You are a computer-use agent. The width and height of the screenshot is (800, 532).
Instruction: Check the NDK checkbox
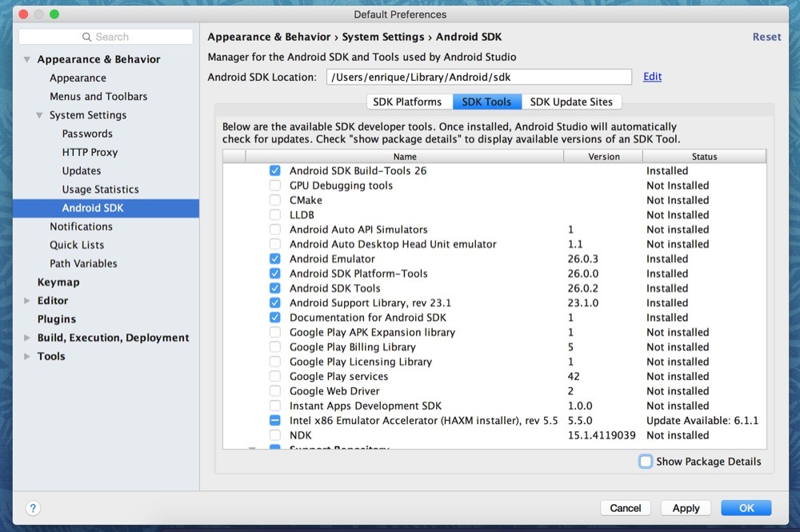(275, 435)
